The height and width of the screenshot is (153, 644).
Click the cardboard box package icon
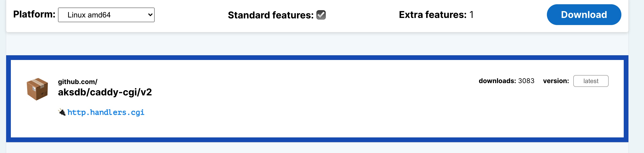[x=37, y=89]
